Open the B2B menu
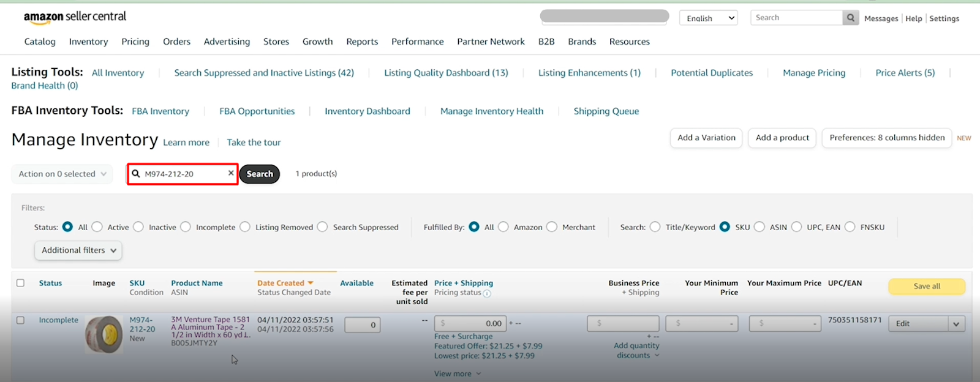Viewport: 980px width, 382px height. click(x=546, y=42)
